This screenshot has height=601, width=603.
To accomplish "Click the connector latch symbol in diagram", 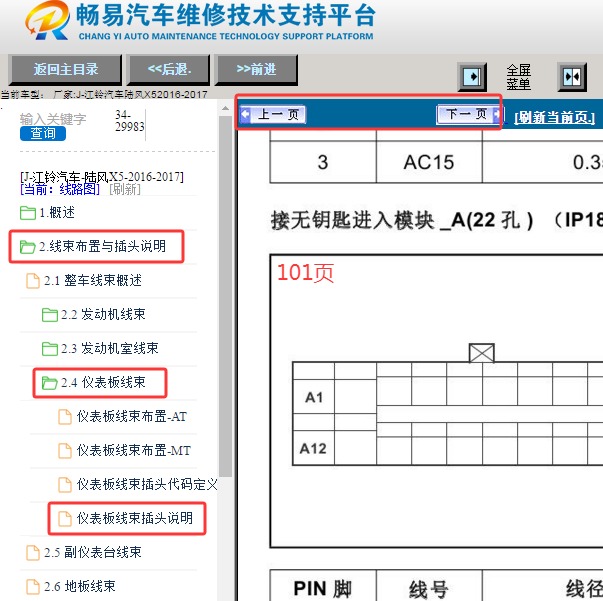I will (x=481, y=353).
